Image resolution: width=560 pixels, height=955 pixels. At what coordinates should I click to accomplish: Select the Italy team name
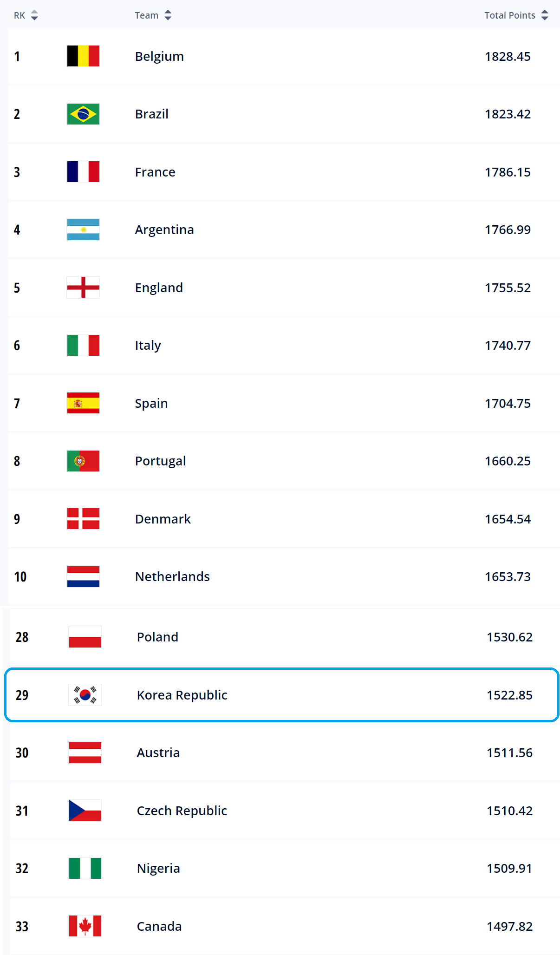coord(148,346)
